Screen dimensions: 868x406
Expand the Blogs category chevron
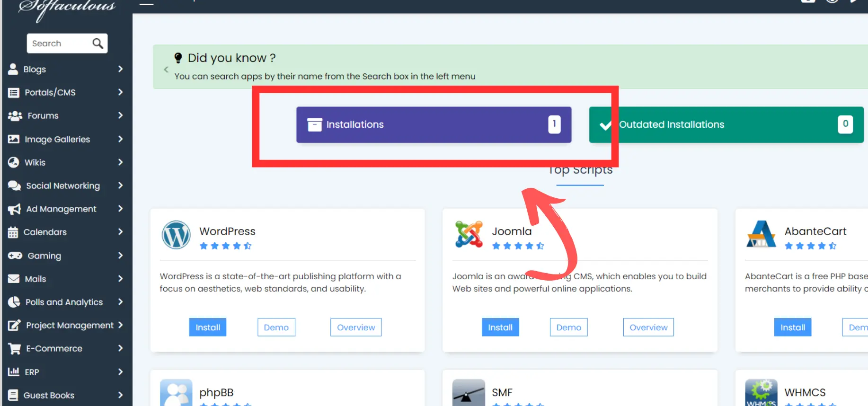pos(120,69)
